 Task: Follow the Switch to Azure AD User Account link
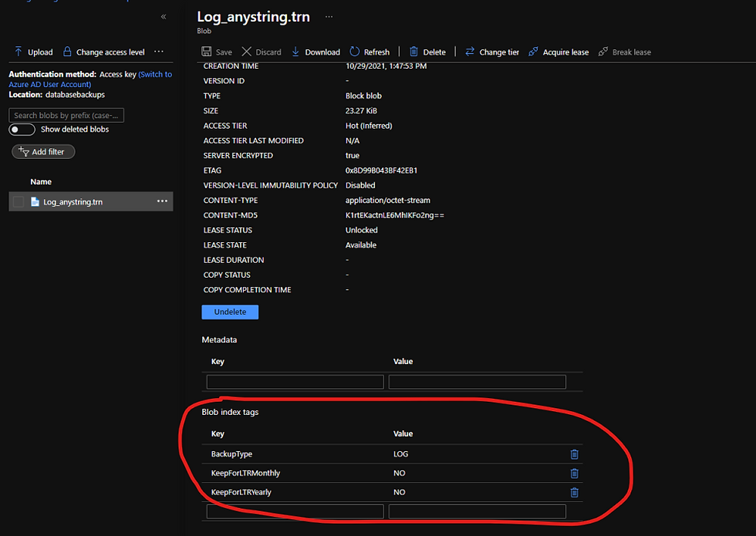pos(90,79)
